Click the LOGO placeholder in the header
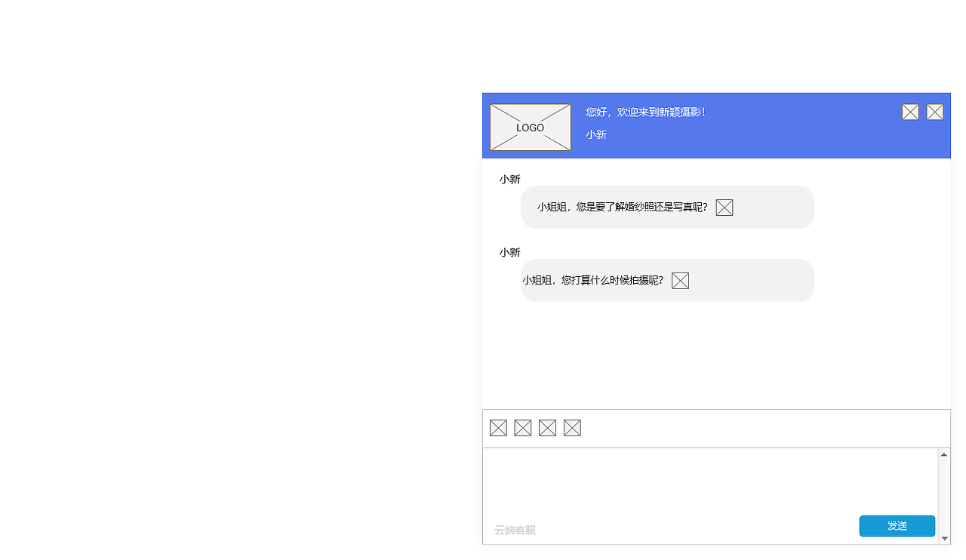Viewport: 966px width, 560px height. [x=531, y=128]
